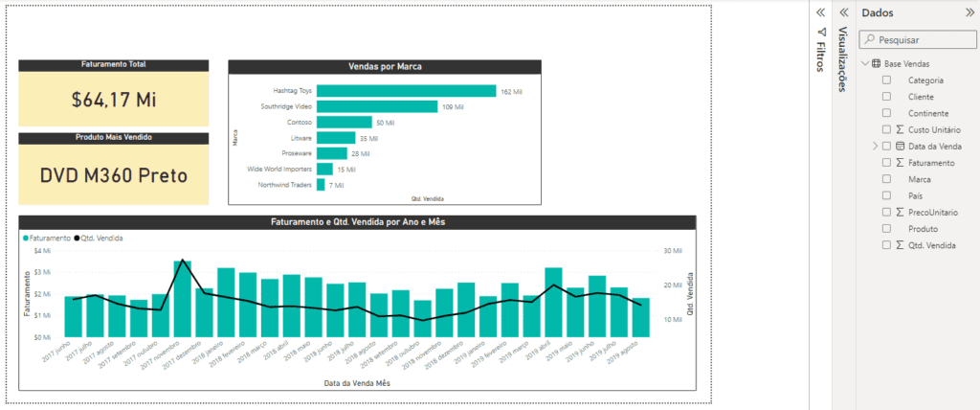Collapse the Base Vendas table tree
The width and height of the screenshot is (980, 410).
pyautogui.click(x=865, y=64)
